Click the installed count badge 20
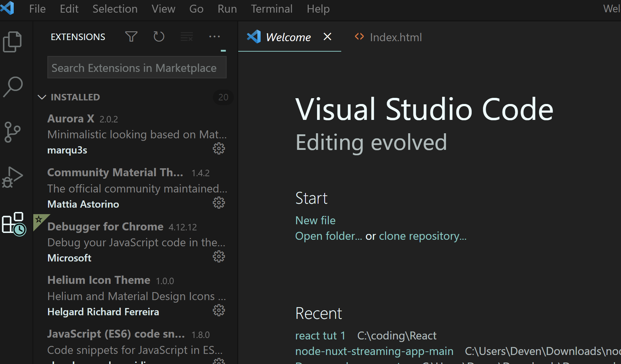This screenshot has height=364, width=621. tap(223, 97)
